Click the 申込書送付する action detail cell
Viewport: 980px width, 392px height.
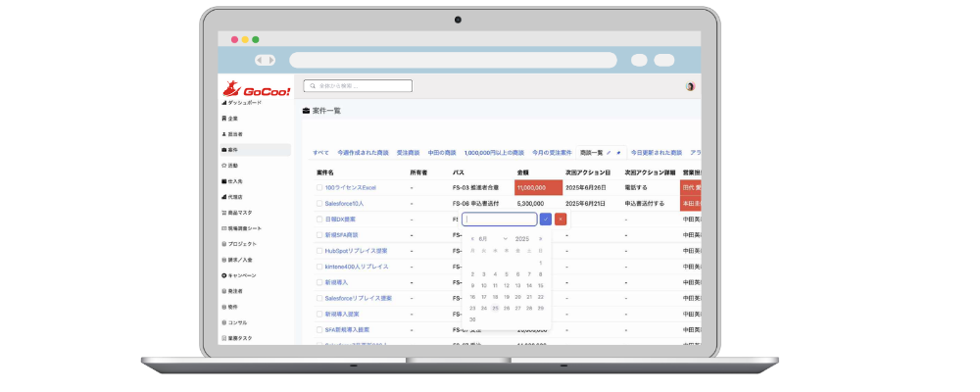click(x=645, y=204)
